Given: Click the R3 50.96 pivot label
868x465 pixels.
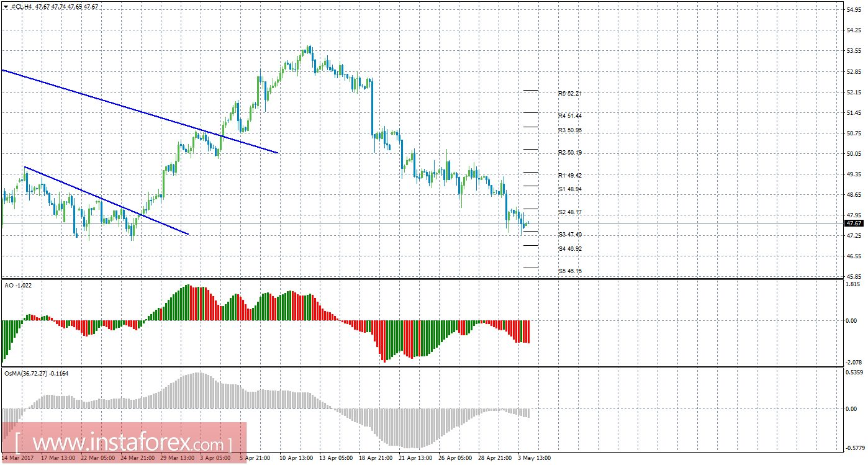Looking at the screenshot, I should [x=569, y=130].
